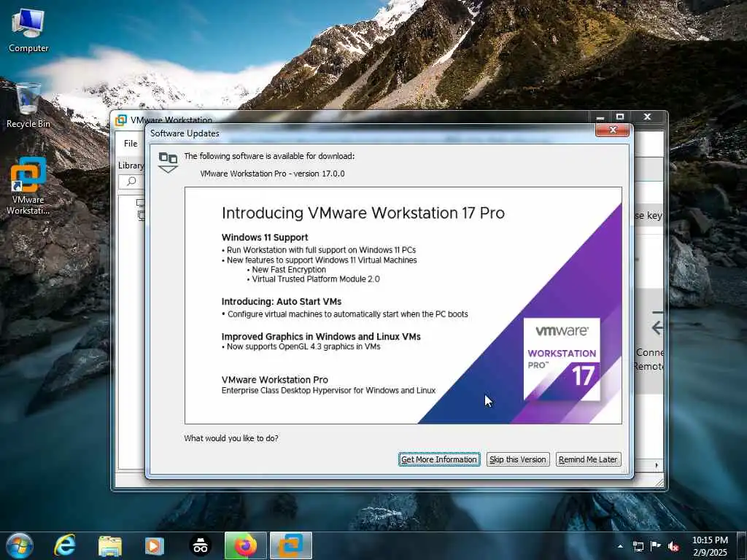747x560 pixels.
Task: Click 'Introducing: Auto Start VMs' text
Action: click(x=282, y=301)
